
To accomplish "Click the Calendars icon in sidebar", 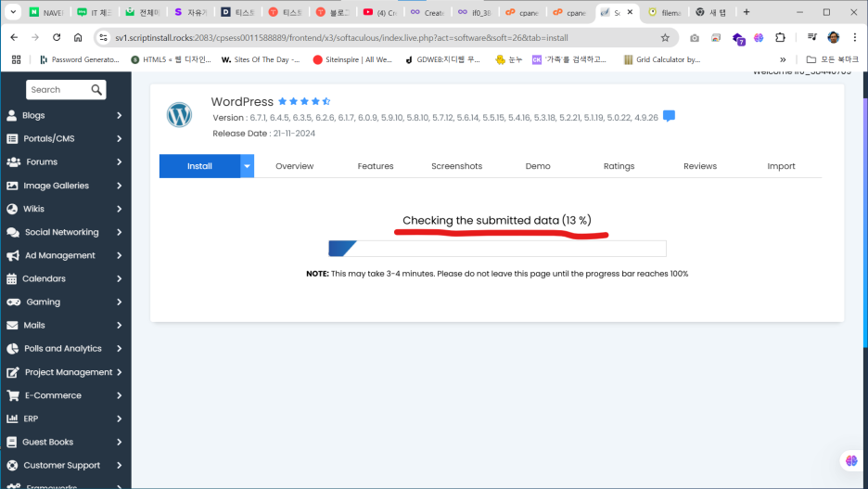I will pyautogui.click(x=12, y=278).
